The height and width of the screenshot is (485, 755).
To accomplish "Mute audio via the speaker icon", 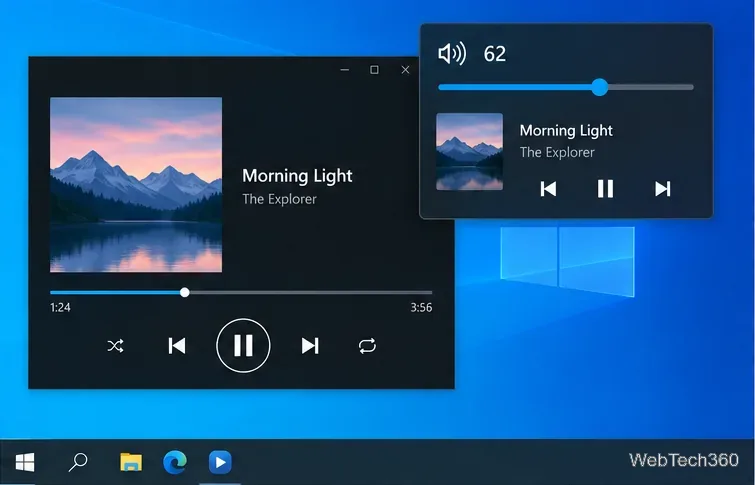I will coord(452,53).
